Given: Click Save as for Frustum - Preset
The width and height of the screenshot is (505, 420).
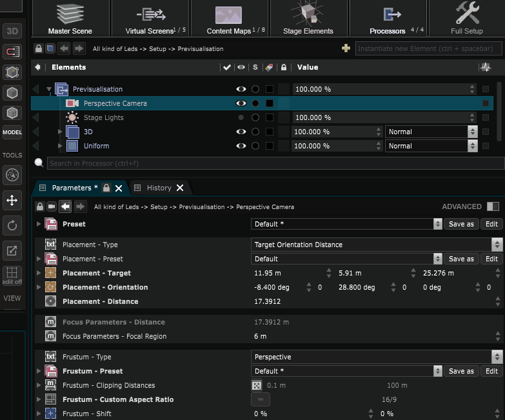Looking at the screenshot, I should point(461,371).
